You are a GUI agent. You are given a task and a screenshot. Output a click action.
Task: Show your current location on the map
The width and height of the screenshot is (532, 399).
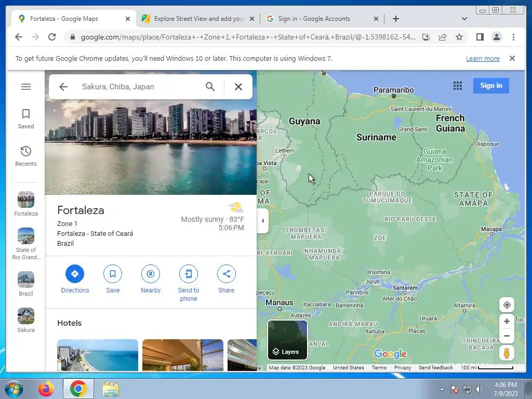[x=507, y=305]
